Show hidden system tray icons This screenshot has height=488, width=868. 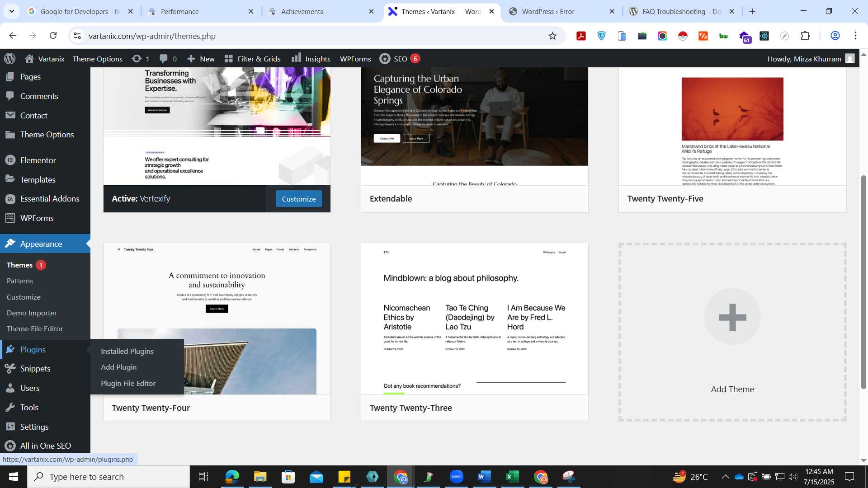[x=725, y=477]
